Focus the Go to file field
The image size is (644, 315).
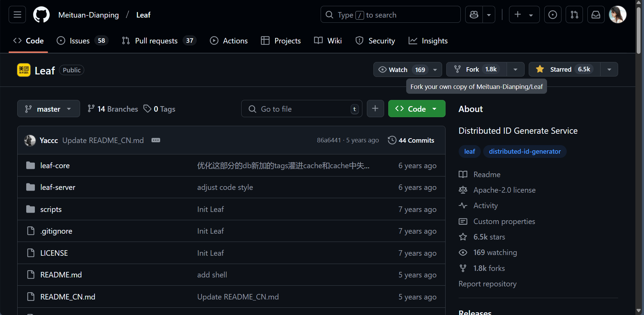[302, 109]
